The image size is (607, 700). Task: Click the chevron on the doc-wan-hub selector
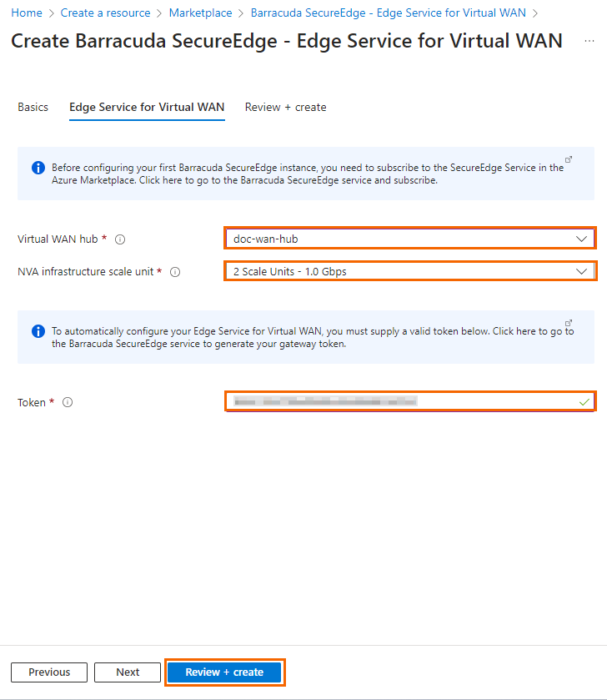(x=583, y=239)
